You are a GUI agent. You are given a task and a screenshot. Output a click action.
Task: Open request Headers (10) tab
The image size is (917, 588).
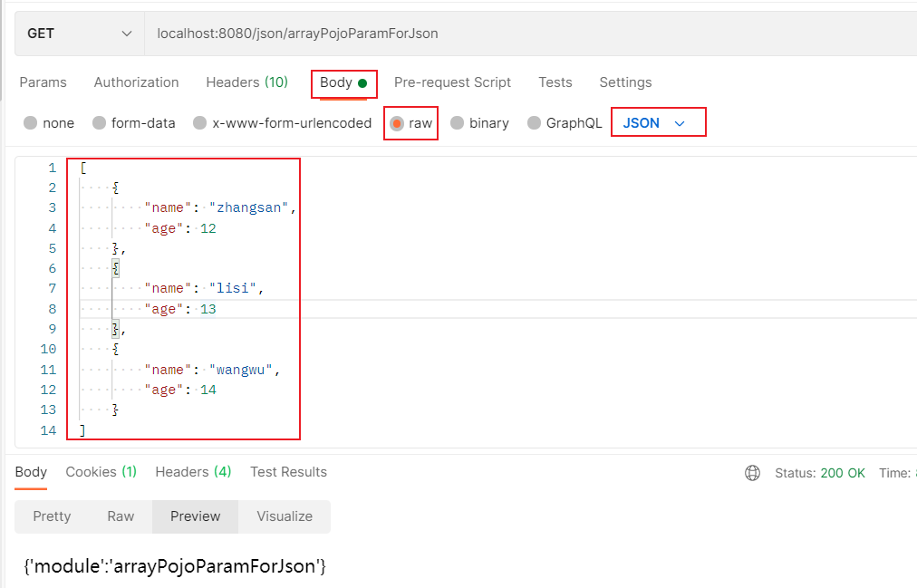246,82
